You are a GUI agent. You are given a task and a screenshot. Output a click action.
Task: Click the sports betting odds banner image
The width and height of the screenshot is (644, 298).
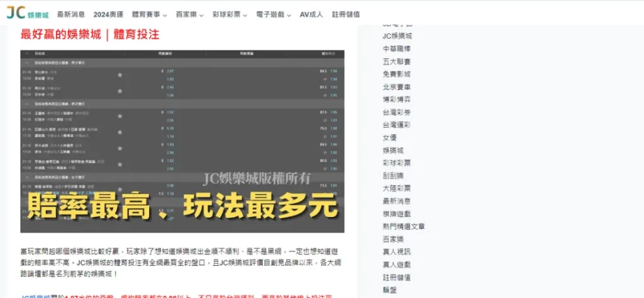coord(182,141)
